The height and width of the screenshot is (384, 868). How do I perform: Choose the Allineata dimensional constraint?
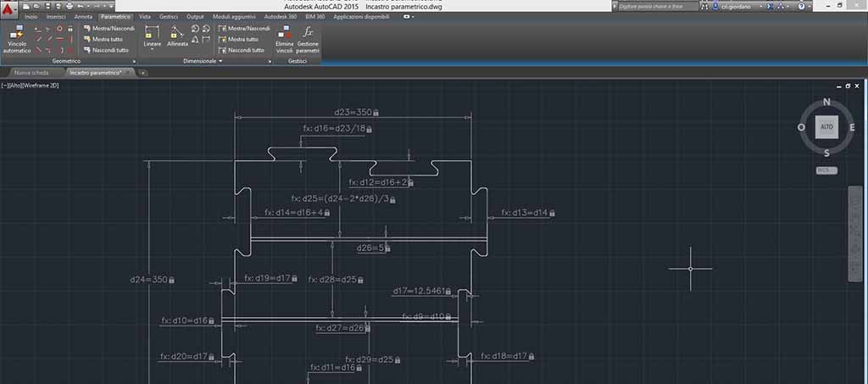coord(178,36)
